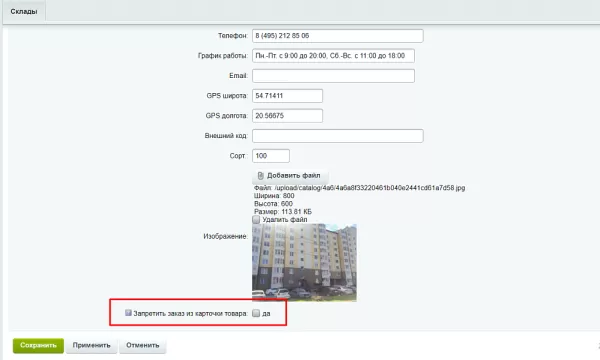Enable the 'да' checkbox for Запретить заказ
This screenshot has height=360, width=600.
(256, 313)
